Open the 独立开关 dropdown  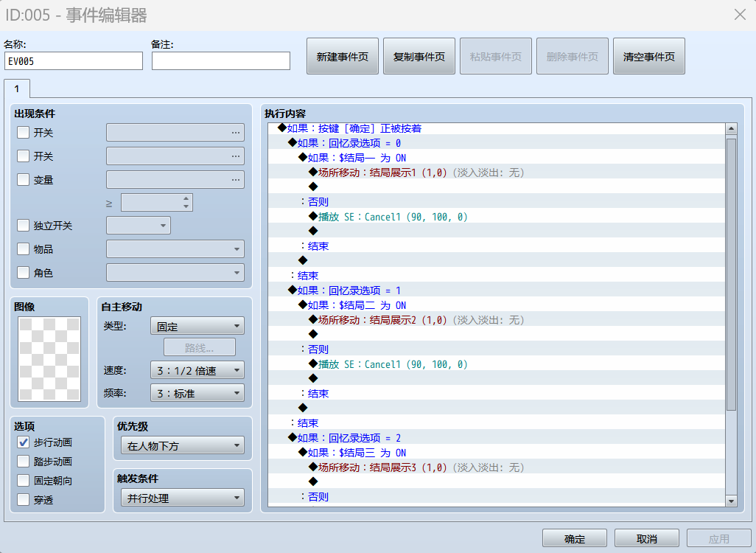(x=139, y=226)
